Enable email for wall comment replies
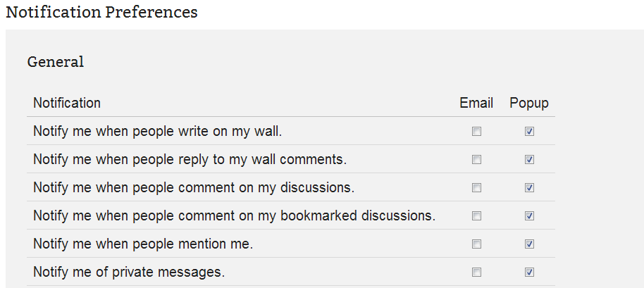The image size is (644, 288). click(x=477, y=160)
